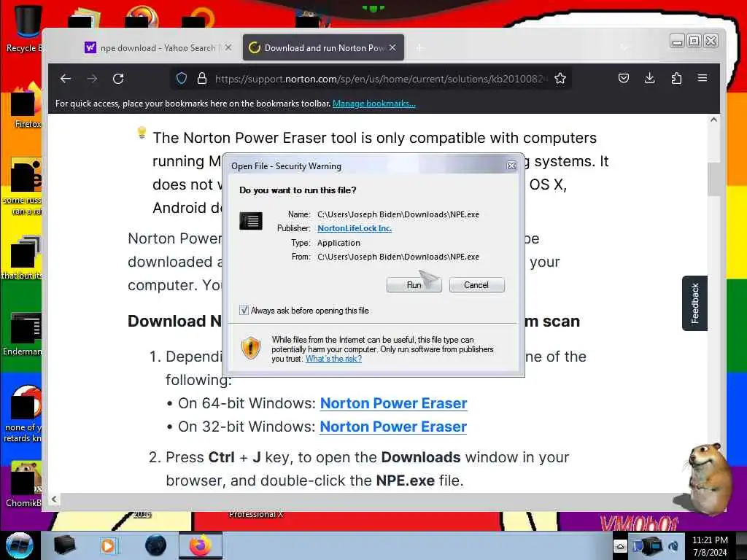Open the tracking protection shield icon

tap(182, 79)
